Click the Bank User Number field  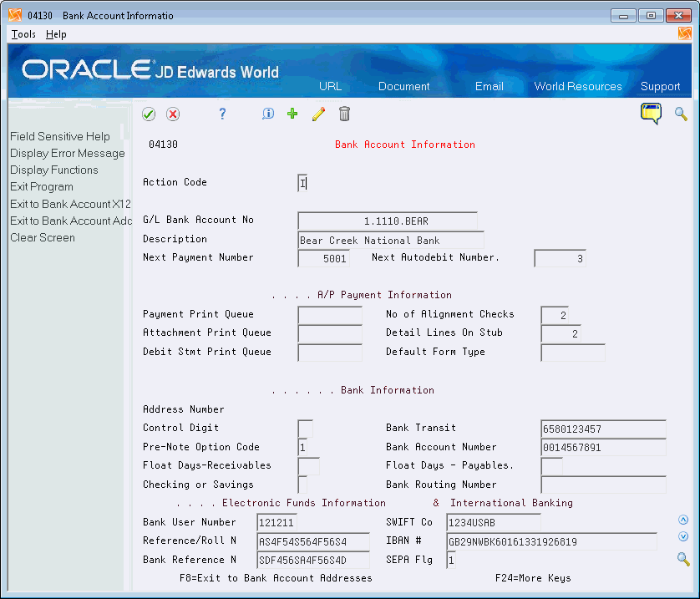pyautogui.click(x=276, y=523)
